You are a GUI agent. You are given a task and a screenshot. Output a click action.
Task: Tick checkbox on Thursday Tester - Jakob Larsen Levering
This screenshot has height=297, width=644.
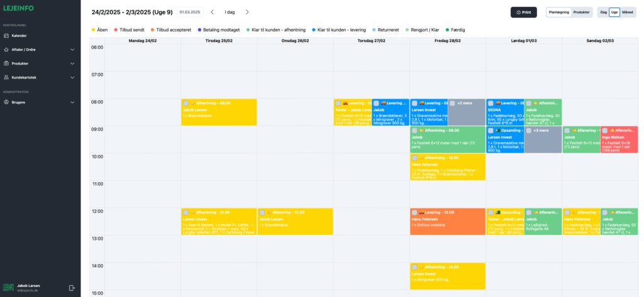(x=338, y=104)
